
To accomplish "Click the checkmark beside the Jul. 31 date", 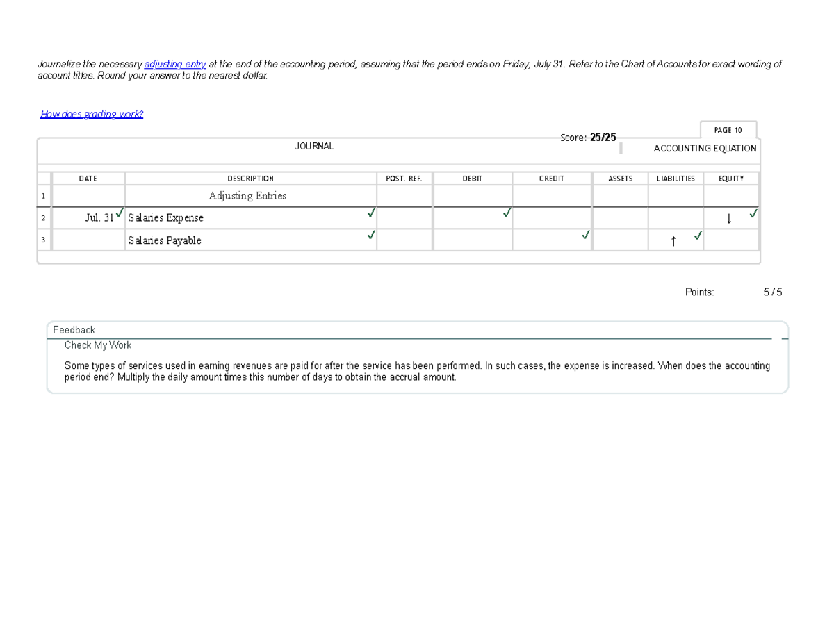I will pyautogui.click(x=120, y=213).
